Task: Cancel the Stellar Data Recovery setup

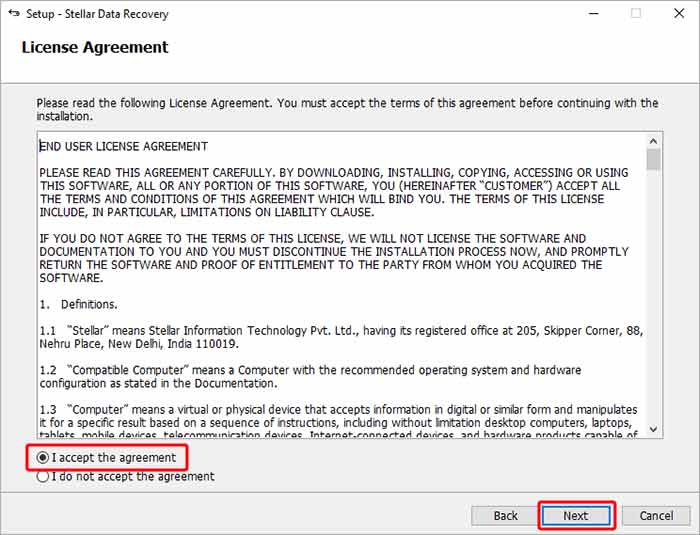Action: click(656, 516)
